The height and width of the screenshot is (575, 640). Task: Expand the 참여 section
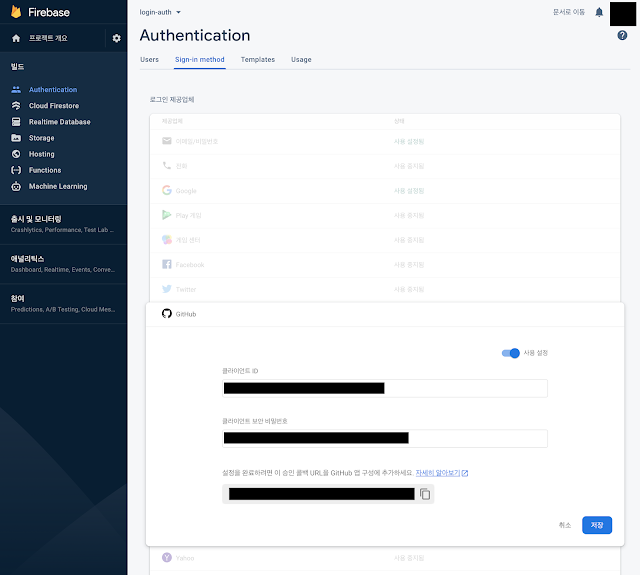(x=63, y=304)
